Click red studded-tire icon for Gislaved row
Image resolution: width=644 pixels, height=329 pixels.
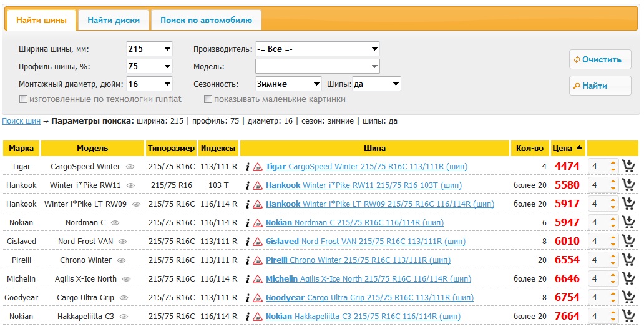point(258,242)
